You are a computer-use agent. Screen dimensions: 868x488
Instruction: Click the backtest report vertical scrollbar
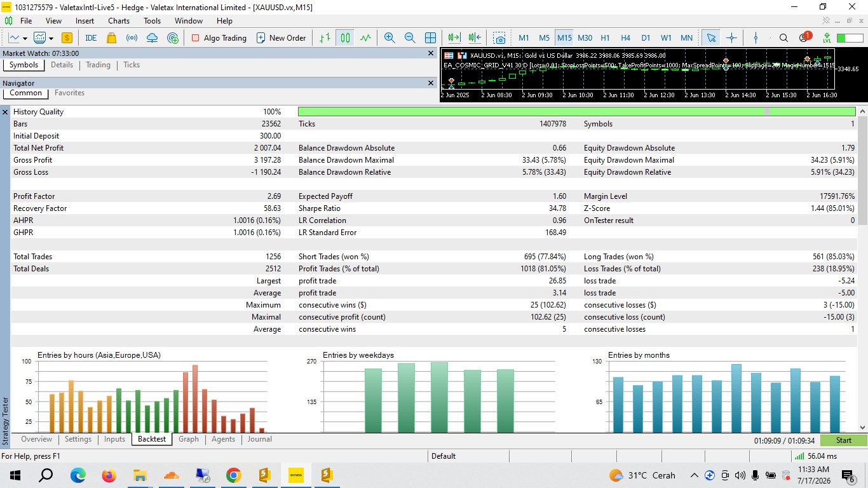[862, 269]
